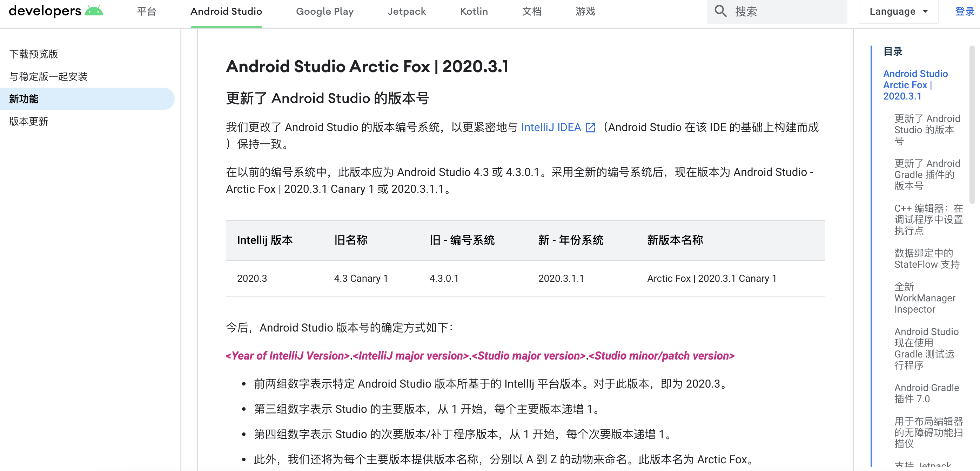The width and height of the screenshot is (980, 471).
Task: Click the pink Year of IntelliJ Version text
Action: pos(288,356)
